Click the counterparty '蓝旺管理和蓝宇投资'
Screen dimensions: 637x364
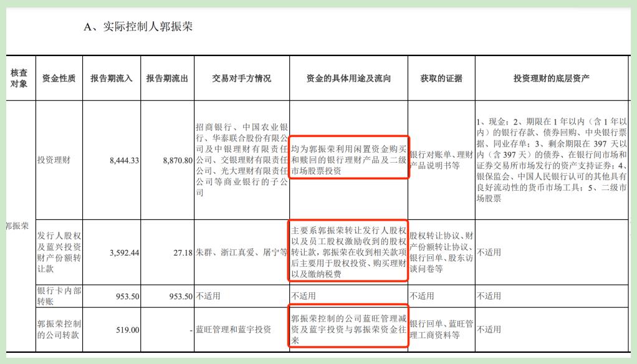233,329
